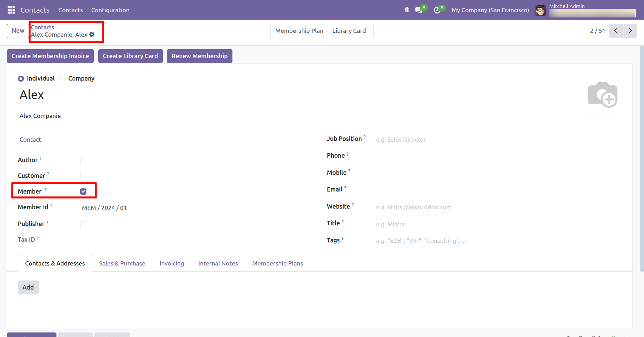
Task: Open the apps grid menu icon
Action: click(x=11, y=10)
